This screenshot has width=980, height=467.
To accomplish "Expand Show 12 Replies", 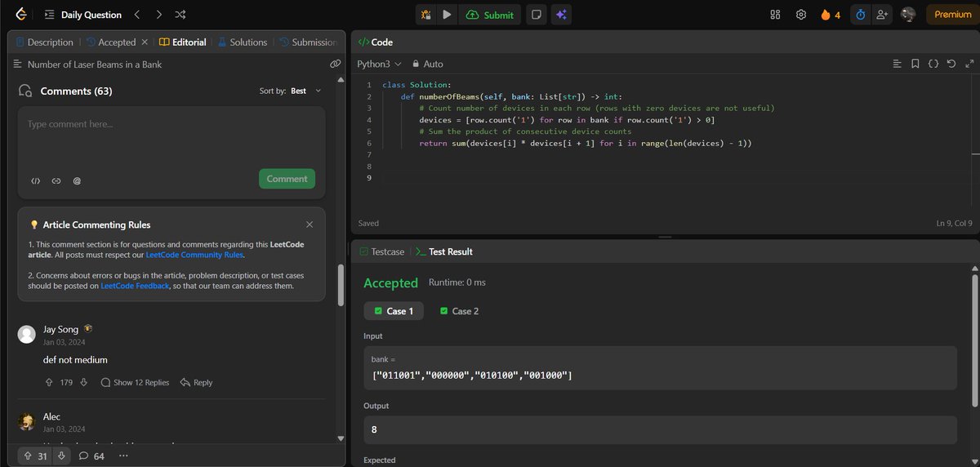I will pyautogui.click(x=135, y=382).
